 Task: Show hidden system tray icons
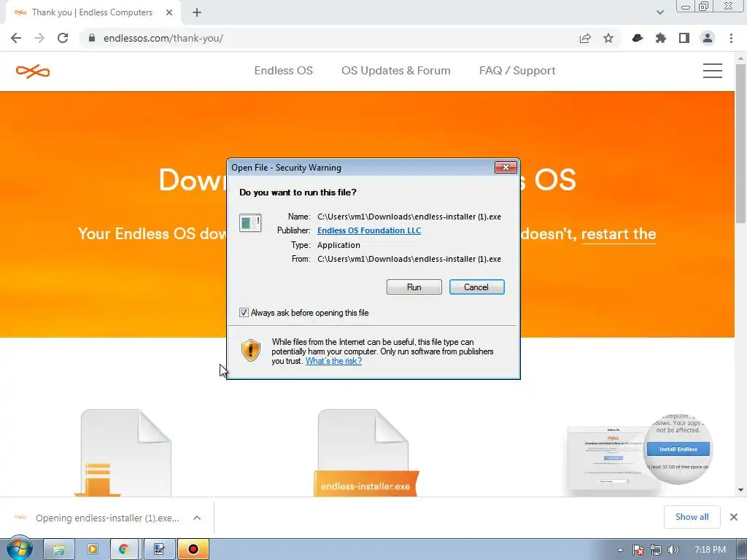(x=620, y=550)
